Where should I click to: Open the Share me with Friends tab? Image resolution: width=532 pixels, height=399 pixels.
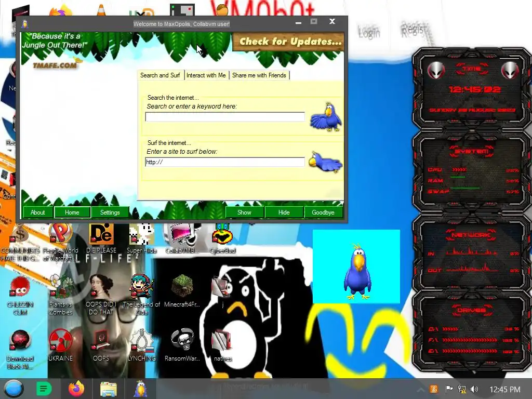click(x=259, y=75)
